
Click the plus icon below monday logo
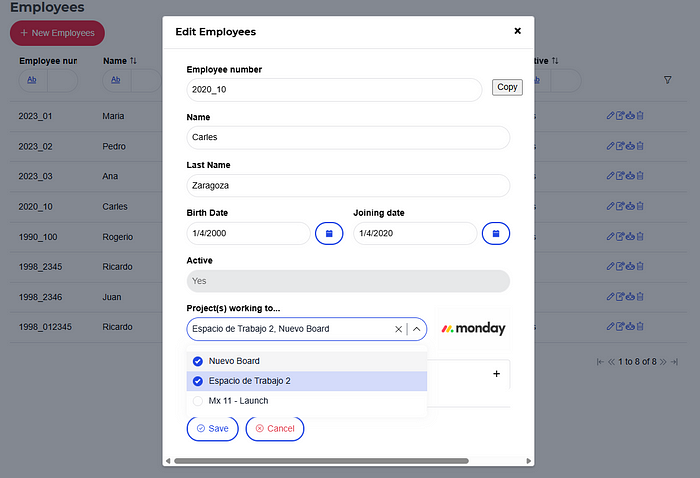tap(496, 374)
